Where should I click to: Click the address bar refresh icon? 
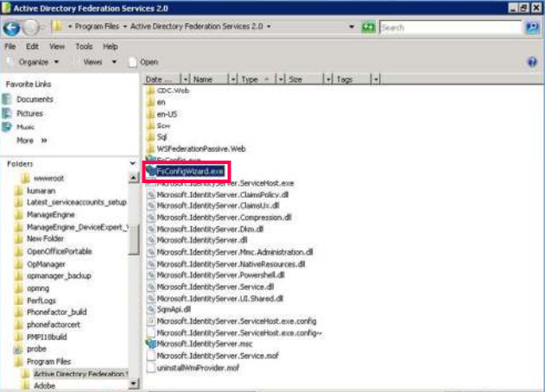pyautogui.click(x=369, y=27)
